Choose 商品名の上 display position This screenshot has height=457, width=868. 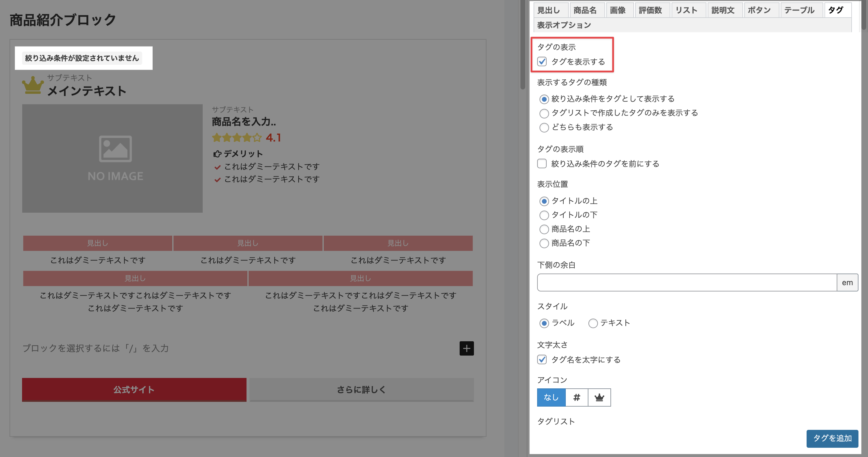point(544,229)
